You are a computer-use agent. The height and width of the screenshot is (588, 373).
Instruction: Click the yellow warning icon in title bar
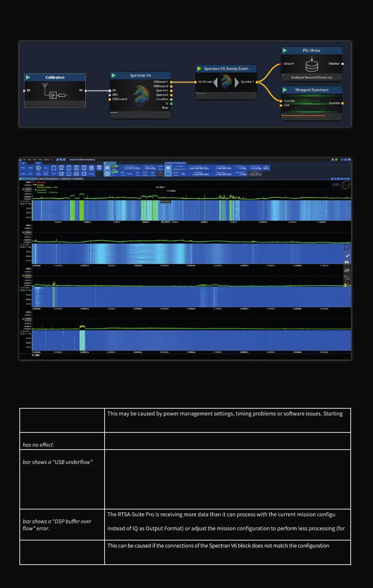pyautogui.click(x=336, y=160)
